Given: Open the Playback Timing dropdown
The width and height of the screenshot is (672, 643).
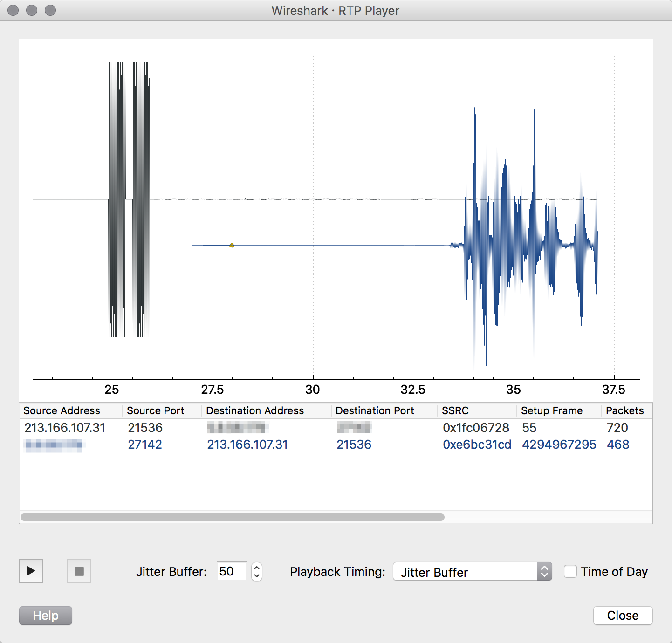Looking at the screenshot, I should click(473, 572).
